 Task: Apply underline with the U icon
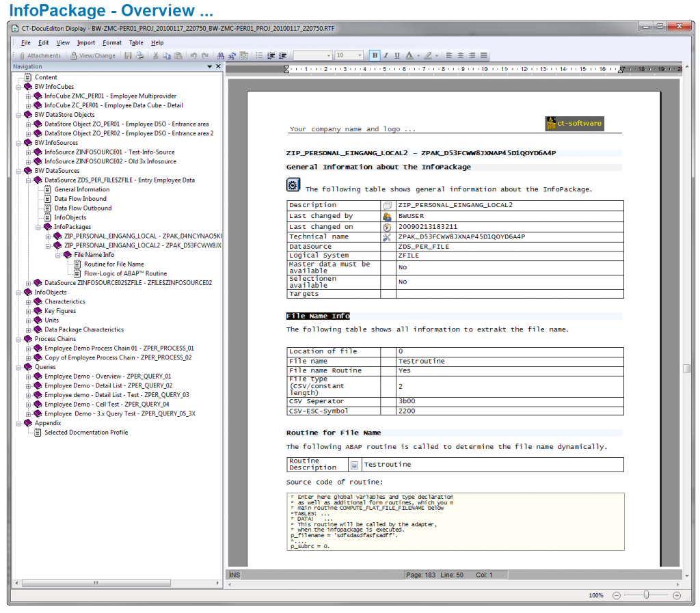(396, 55)
